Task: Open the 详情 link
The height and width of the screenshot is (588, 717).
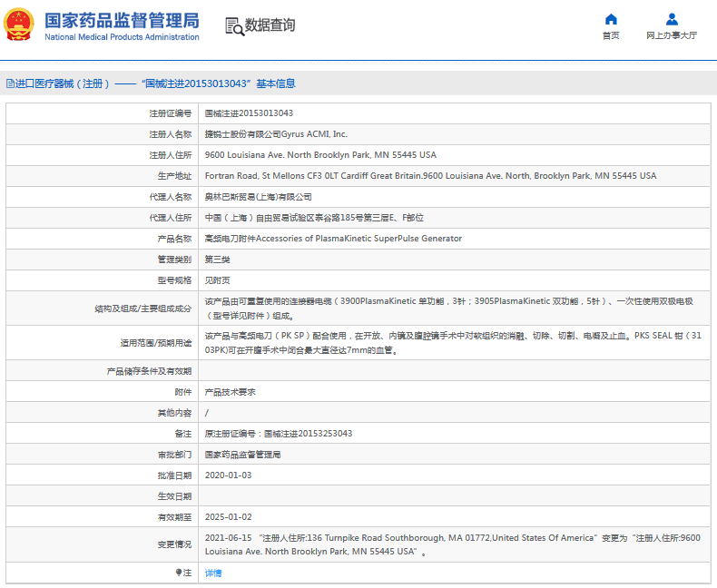Action: [x=213, y=573]
